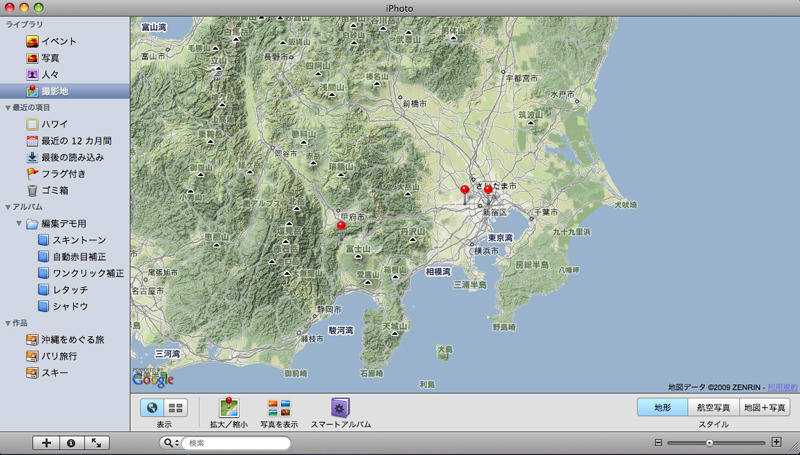The image size is (800, 455).
Task: Click the zoom slider handle
Action: click(x=709, y=443)
